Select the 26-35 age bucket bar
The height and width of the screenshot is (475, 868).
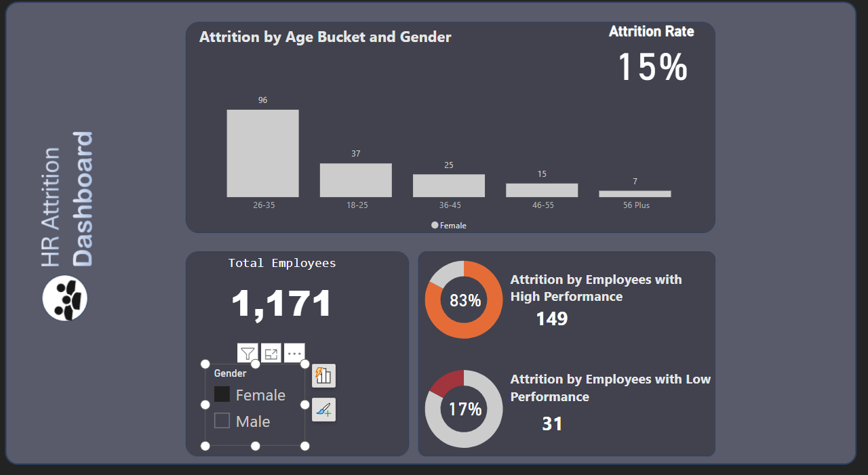262,153
